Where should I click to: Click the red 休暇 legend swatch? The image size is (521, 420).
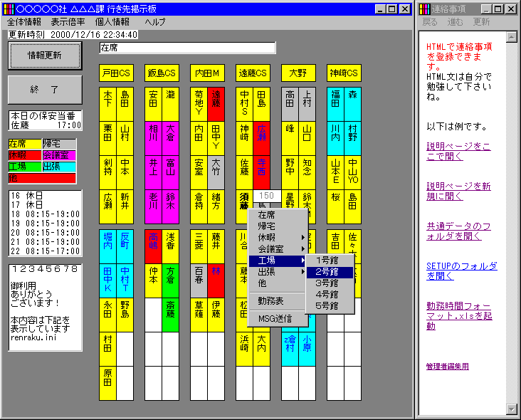click(x=25, y=155)
